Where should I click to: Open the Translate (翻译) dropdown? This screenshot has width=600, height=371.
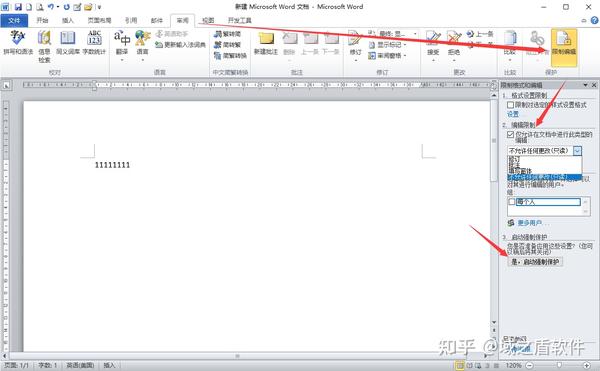pyautogui.click(x=122, y=46)
